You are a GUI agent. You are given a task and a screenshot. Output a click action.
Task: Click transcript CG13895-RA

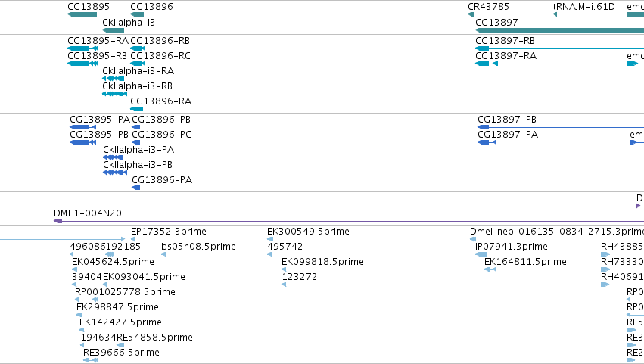tap(98, 41)
